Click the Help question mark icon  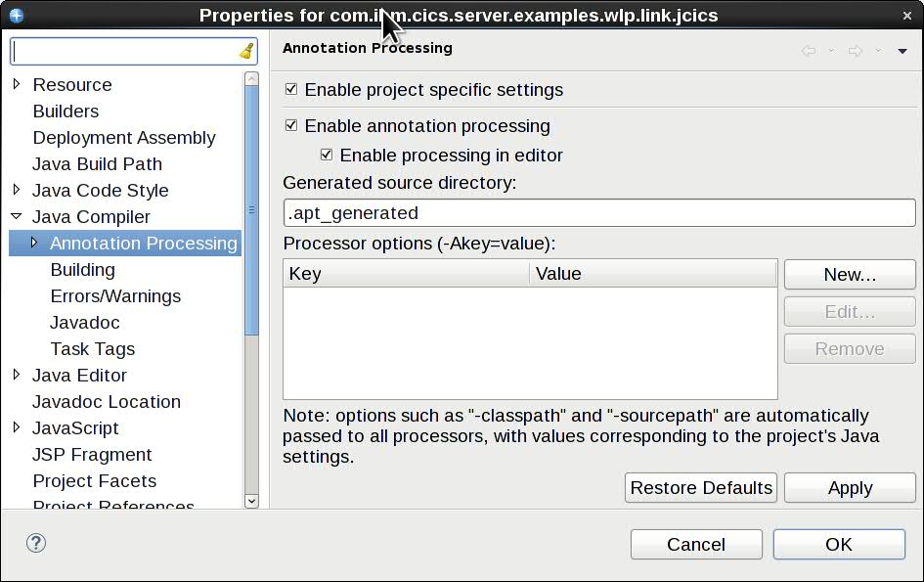coord(35,542)
